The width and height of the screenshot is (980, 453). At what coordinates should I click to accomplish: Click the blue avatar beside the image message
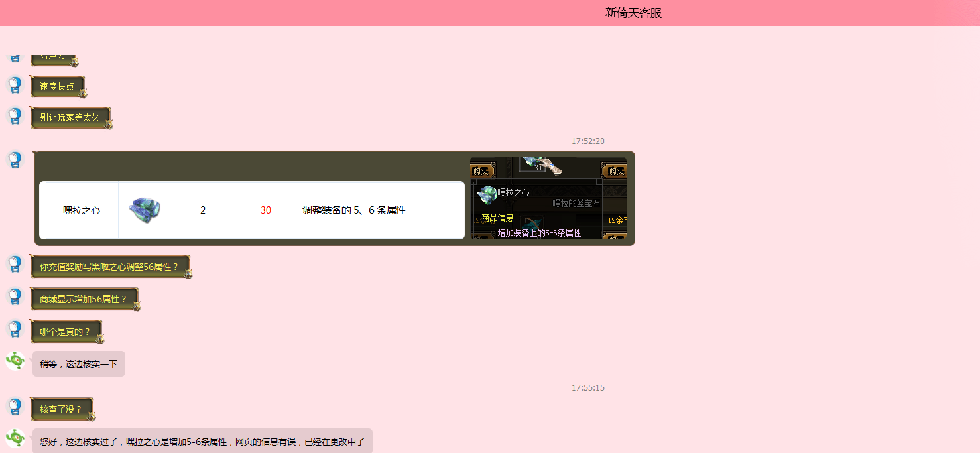15,160
